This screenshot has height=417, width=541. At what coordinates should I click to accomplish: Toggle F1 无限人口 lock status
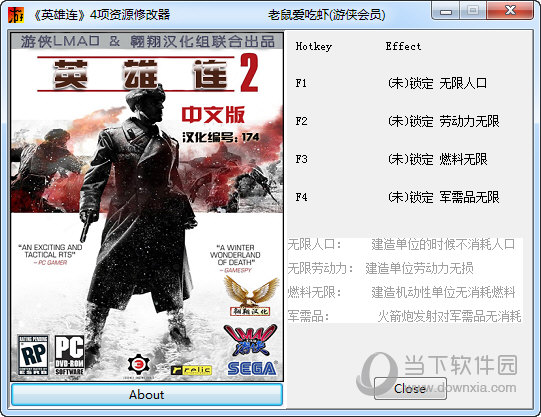coord(437,83)
